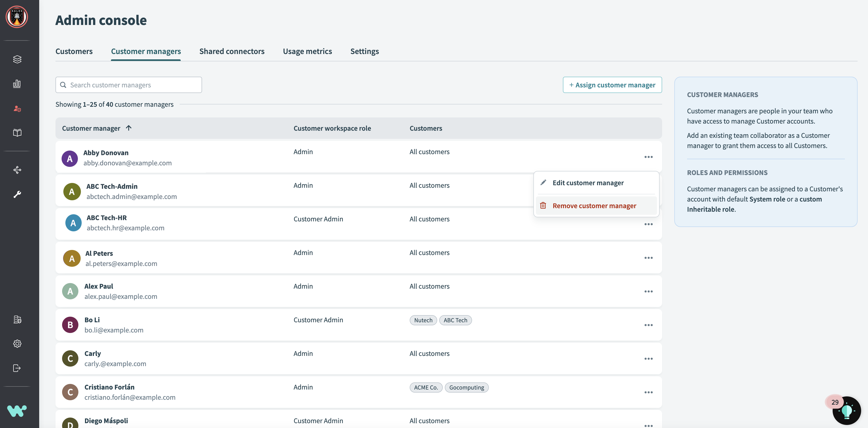Click the settings gear icon in sidebar

[x=17, y=344]
